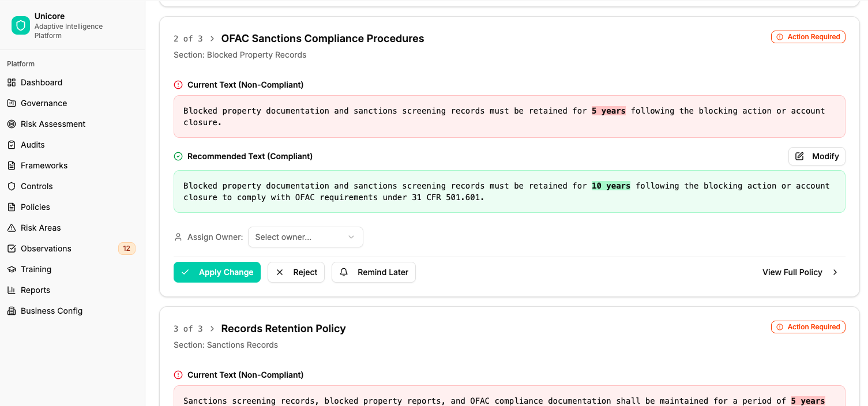
Task: Open the View Full Policy link
Action: point(799,272)
